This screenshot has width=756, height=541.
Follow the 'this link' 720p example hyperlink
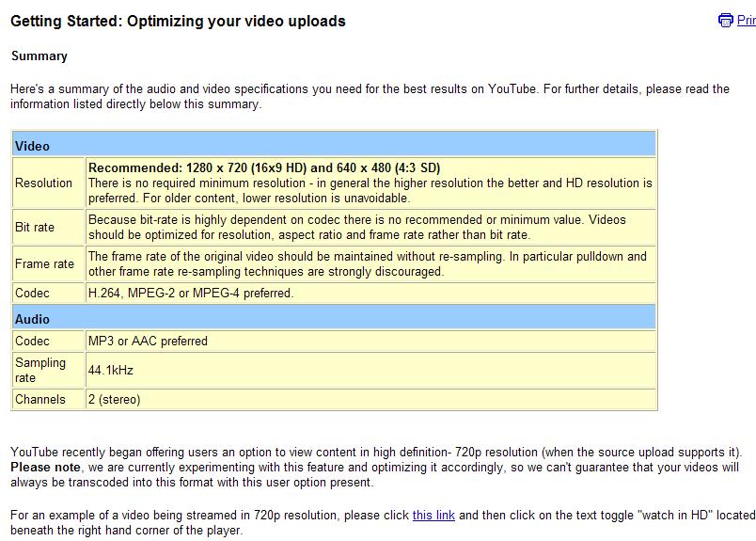click(433, 515)
